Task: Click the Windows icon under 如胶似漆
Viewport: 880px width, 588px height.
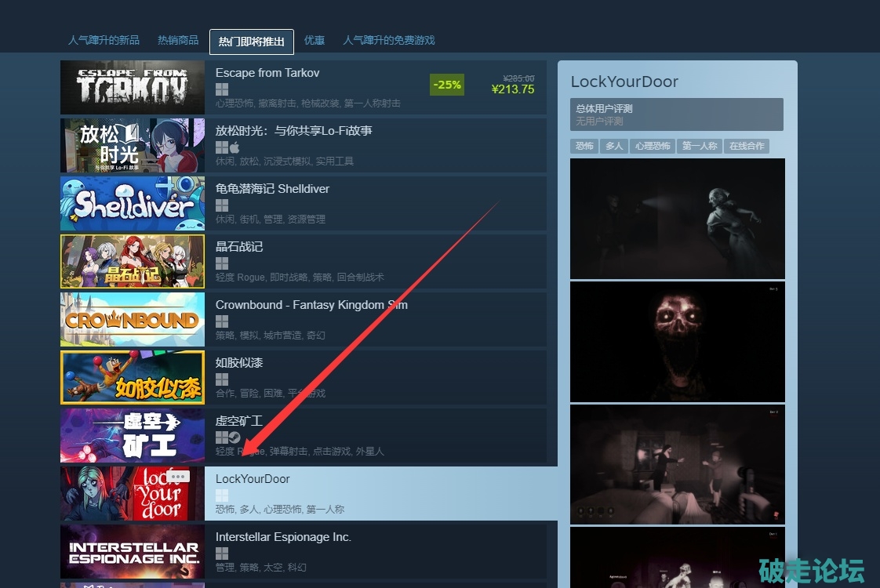Action: coord(222,379)
